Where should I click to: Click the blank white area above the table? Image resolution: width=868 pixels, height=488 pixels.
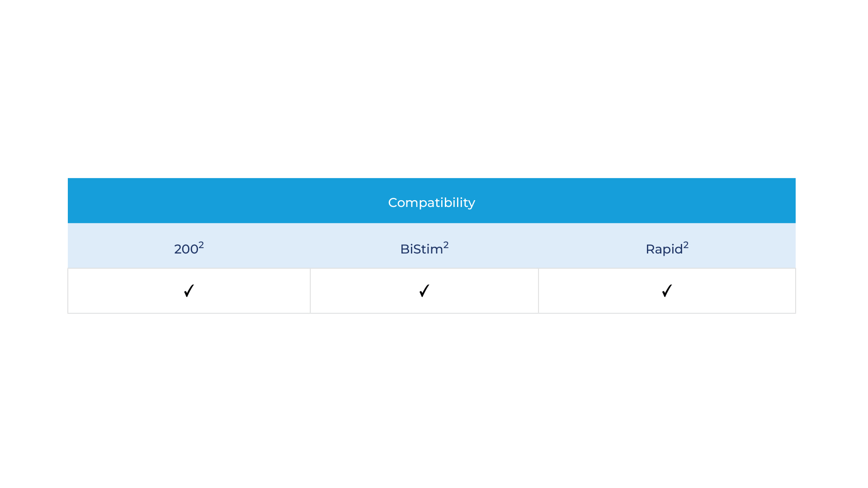point(431,90)
